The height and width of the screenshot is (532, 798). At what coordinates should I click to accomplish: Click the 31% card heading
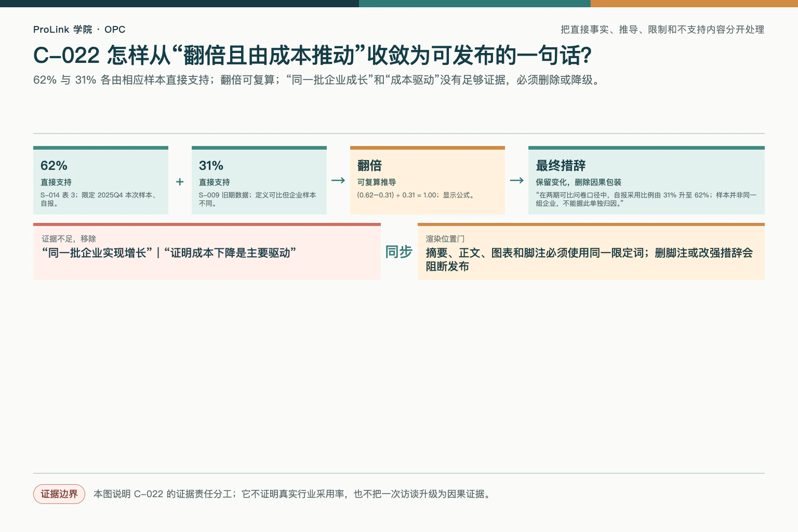[x=211, y=166]
